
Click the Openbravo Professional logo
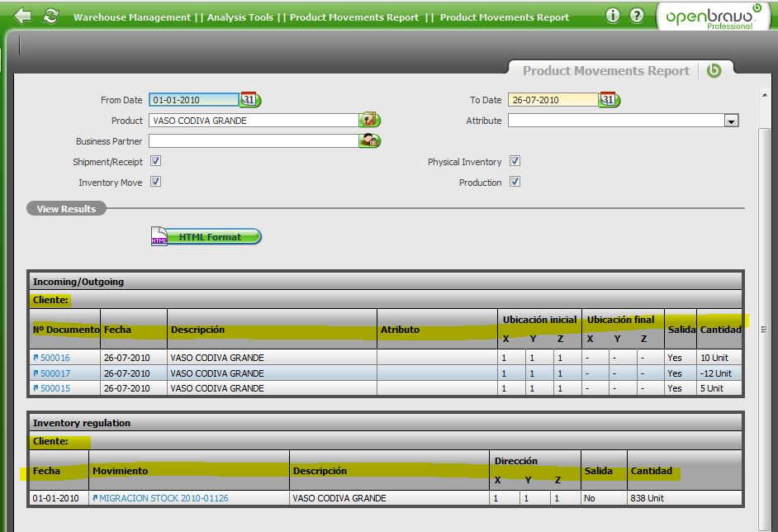714,17
